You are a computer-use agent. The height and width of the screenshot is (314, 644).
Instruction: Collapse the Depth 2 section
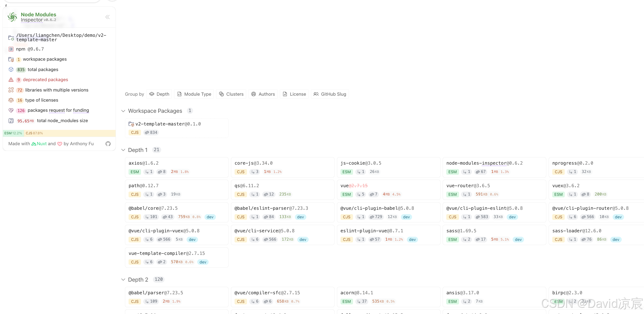(123, 280)
